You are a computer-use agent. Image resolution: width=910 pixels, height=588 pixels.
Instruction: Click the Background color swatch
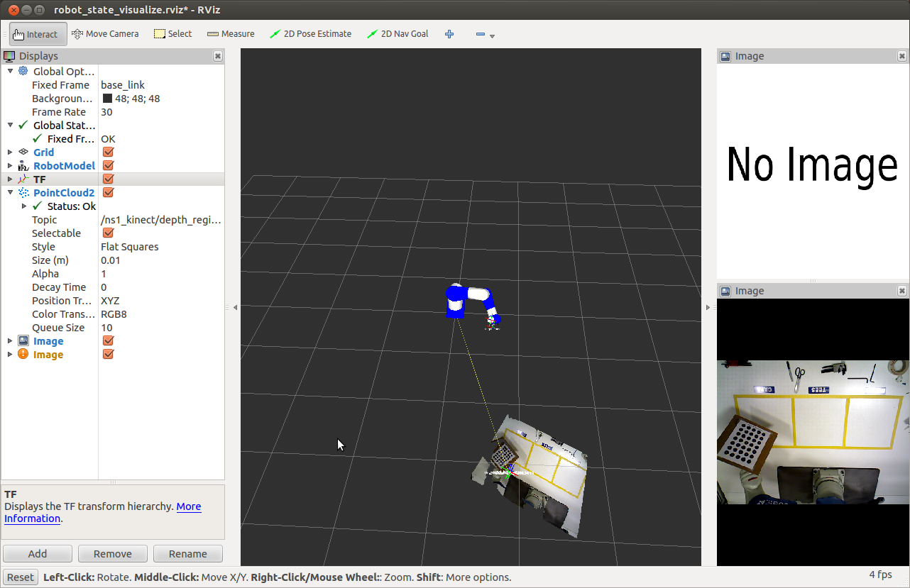[107, 99]
